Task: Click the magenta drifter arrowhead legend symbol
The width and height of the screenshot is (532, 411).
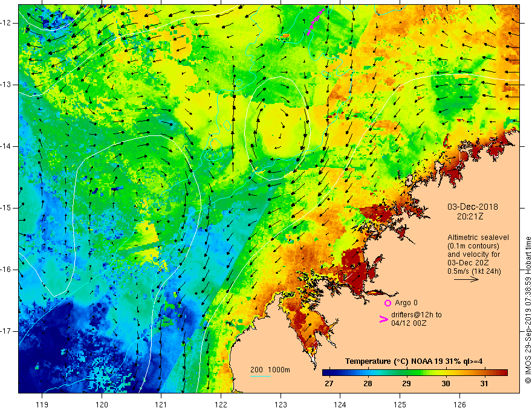Action: tap(384, 319)
